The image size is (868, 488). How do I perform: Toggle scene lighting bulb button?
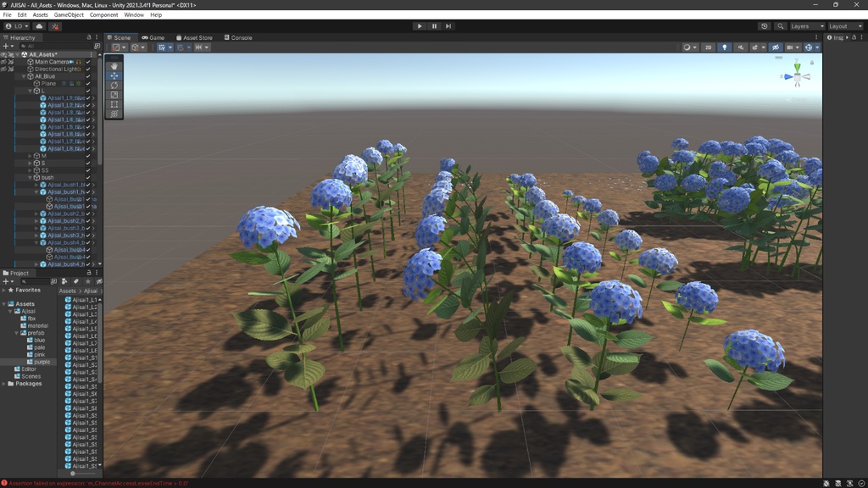pos(724,47)
